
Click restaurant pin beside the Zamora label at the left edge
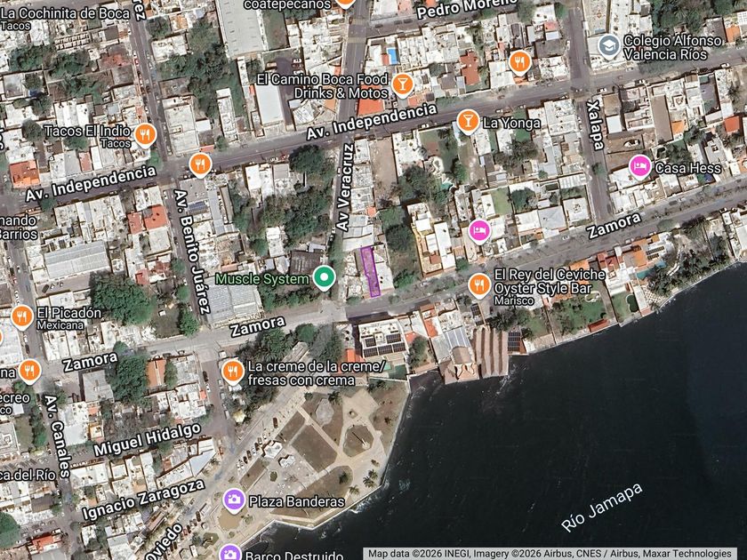(29, 371)
